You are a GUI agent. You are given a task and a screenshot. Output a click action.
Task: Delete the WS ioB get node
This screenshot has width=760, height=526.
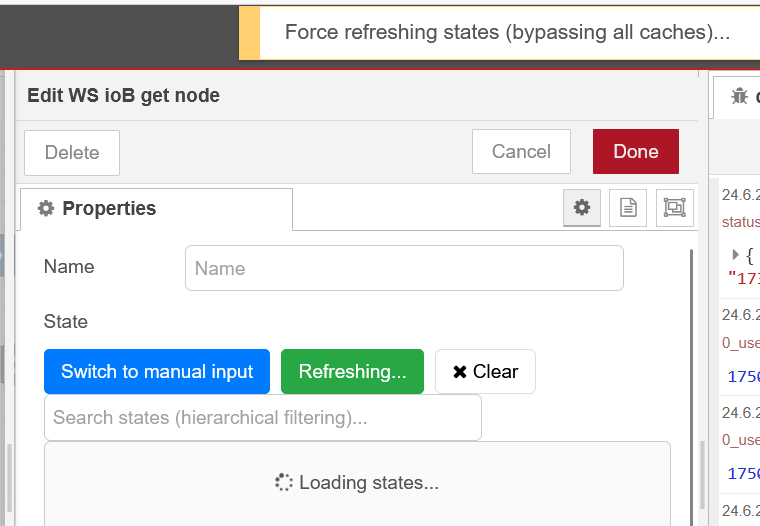(x=72, y=153)
